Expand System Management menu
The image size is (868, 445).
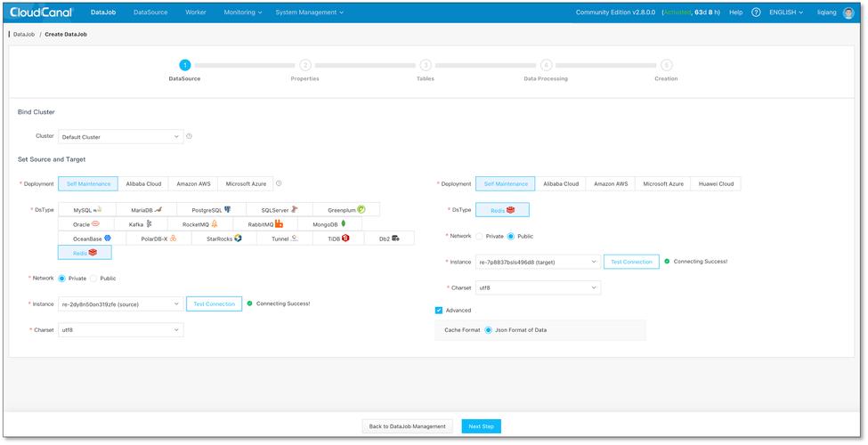pyautogui.click(x=310, y=12)
